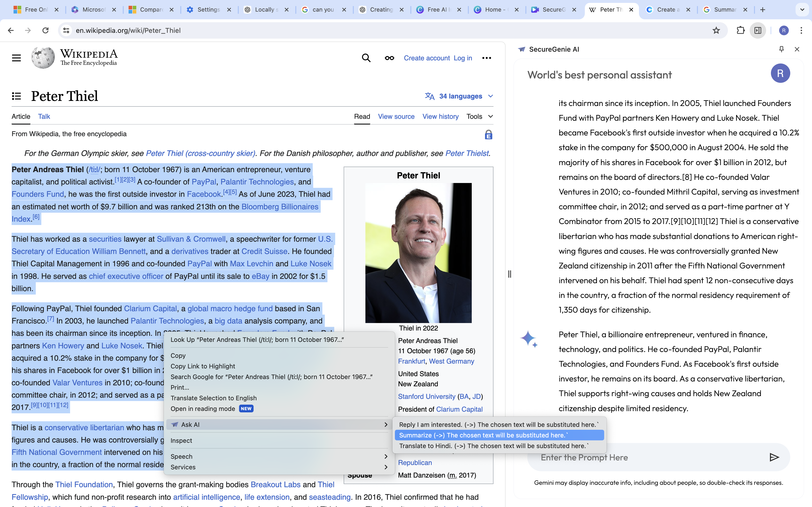Open the Wikipedia appearance glasses icon
The height and width of the screenshot is (507, 812).
click(389, 58)
